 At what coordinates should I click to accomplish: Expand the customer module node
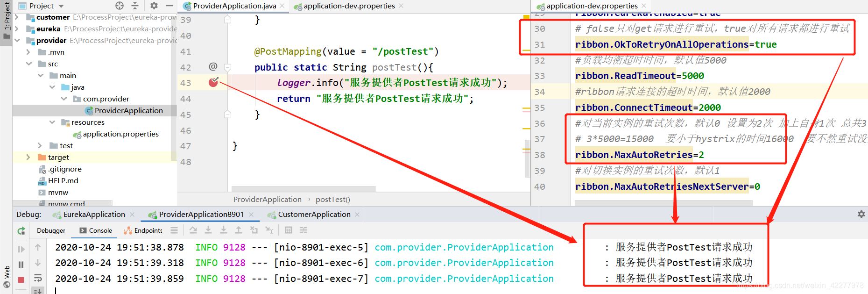click(x=17, y=17)
